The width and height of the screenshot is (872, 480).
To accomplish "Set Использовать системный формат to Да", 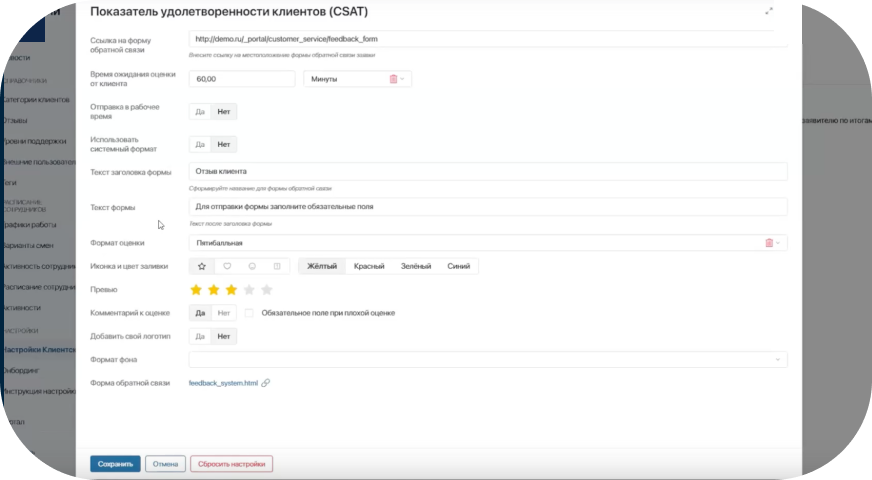I will click(x=200, y=145).
